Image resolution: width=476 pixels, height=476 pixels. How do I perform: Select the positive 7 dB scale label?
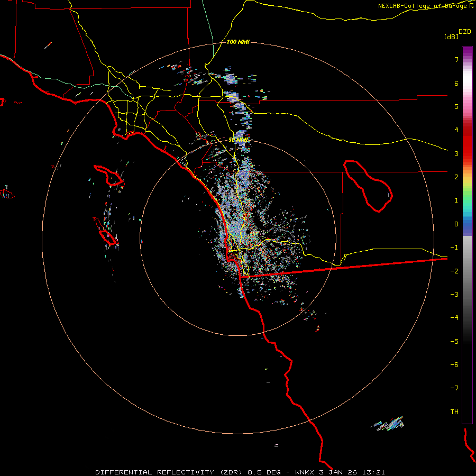click(456, 59)
